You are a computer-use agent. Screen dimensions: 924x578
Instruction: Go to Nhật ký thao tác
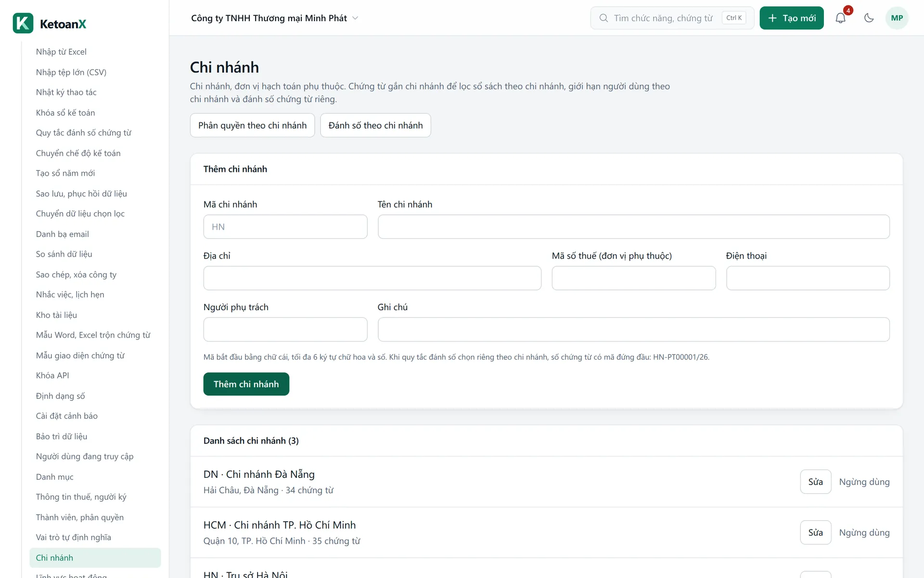[95, 92]
